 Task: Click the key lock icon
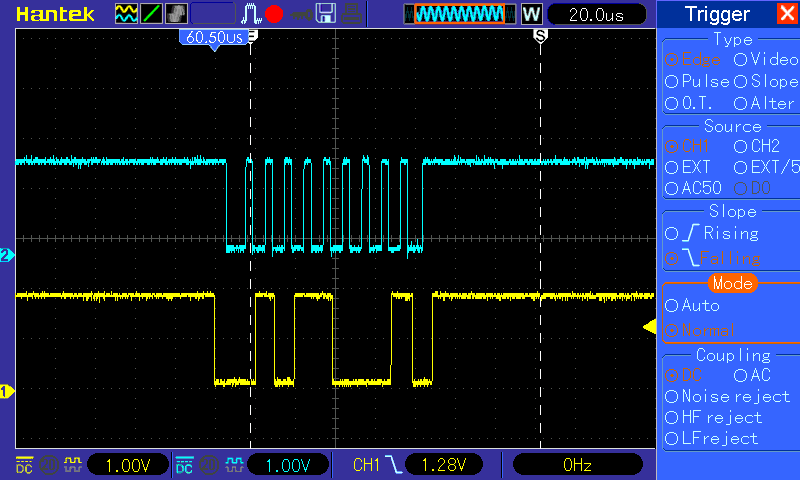pos(301,15)
